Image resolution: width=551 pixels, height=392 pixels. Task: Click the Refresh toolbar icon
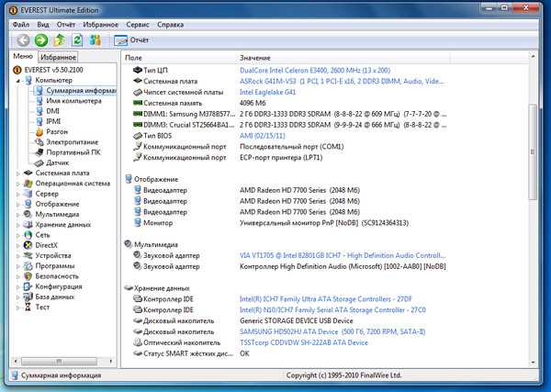click(77, 40)
